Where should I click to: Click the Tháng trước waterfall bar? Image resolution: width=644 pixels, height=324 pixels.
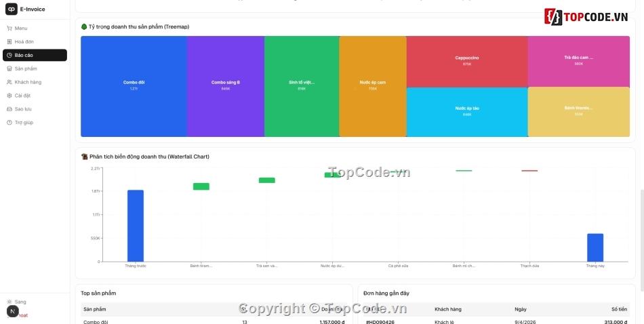click(136, 226)
